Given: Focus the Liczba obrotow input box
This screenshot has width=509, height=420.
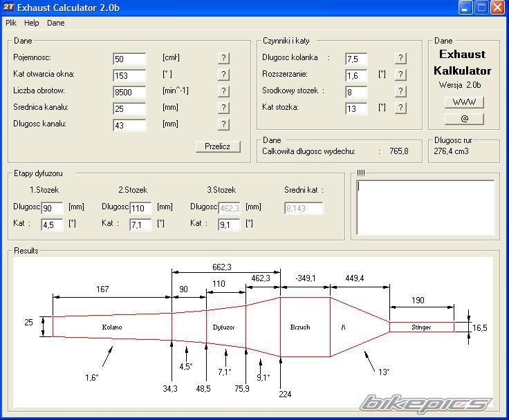Looking at the screenshot, I should [129, 92].
